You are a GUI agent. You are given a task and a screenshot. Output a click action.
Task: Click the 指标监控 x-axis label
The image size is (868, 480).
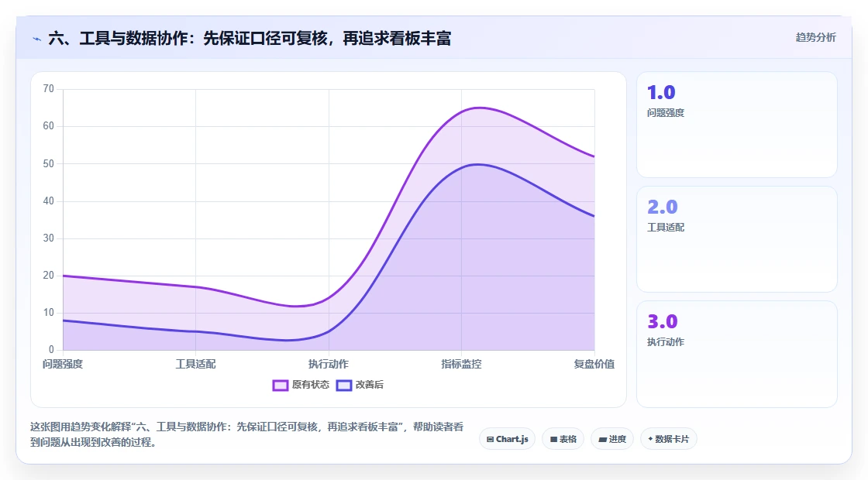[x=461, y=364]
